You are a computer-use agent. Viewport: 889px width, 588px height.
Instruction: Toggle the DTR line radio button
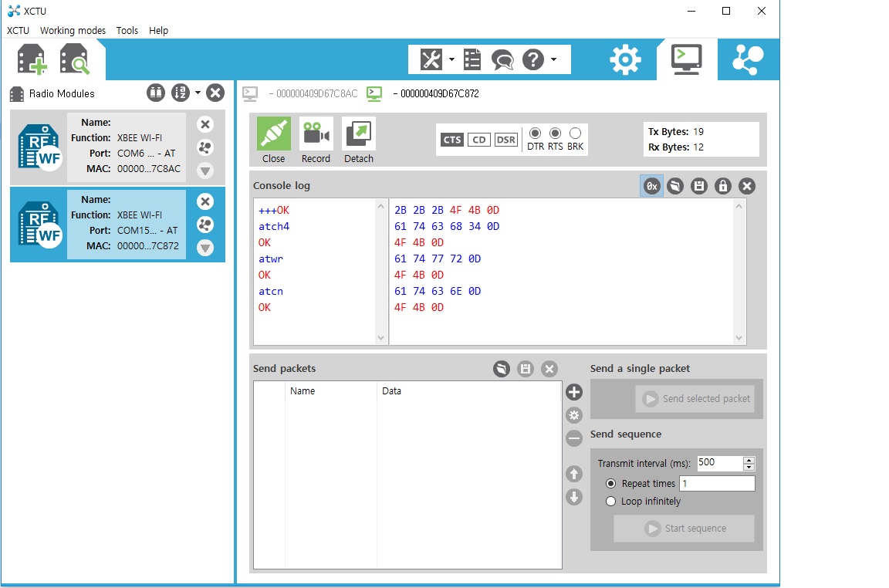[536, 133]
